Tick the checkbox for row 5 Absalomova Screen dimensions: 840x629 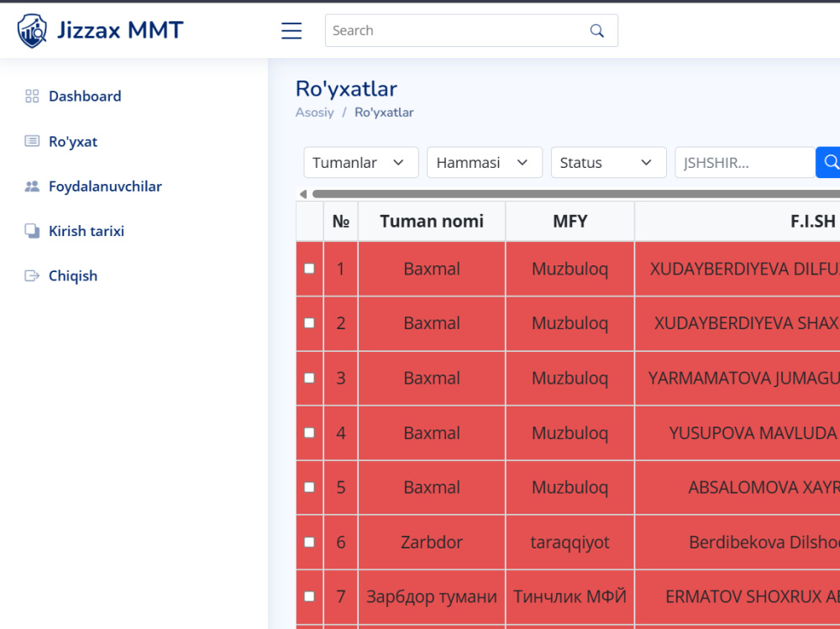(x=310, y=487)
